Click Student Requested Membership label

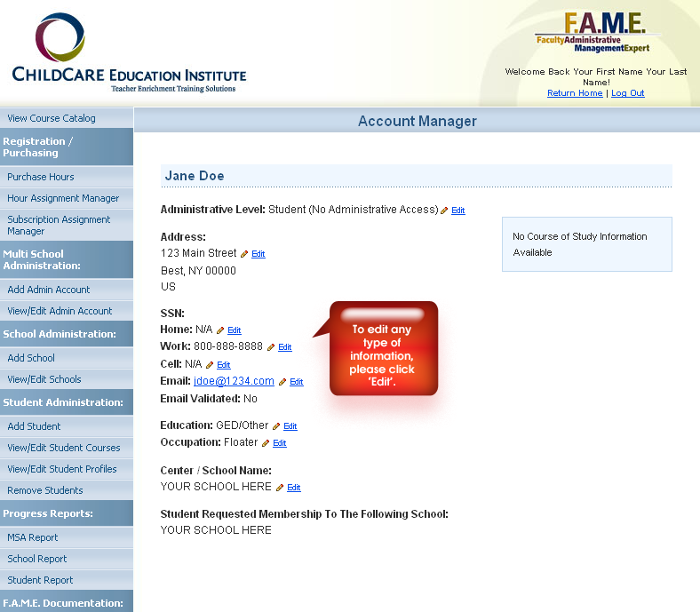(x=304, y=514)
